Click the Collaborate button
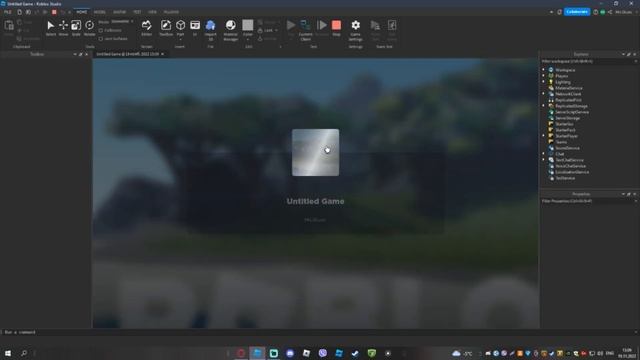The image size is (640, 360). [577, 12]
